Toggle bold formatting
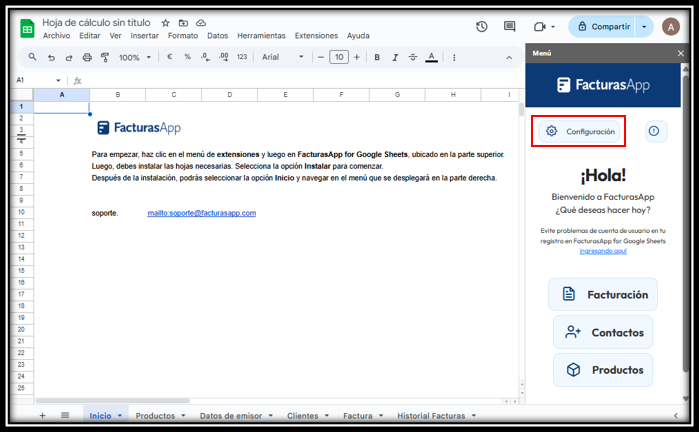The image size is (699, 432). (x=377, y=58)
